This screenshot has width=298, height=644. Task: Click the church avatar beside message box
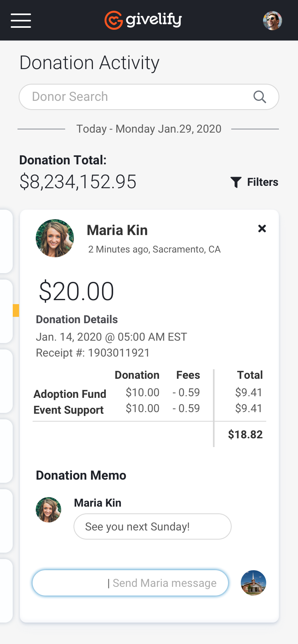point(253,583)
